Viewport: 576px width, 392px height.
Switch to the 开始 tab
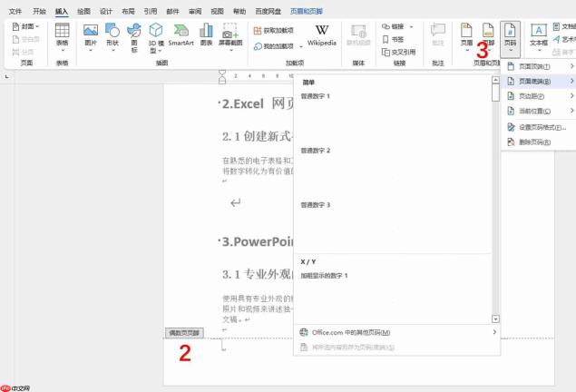click(x=39, y=12)
